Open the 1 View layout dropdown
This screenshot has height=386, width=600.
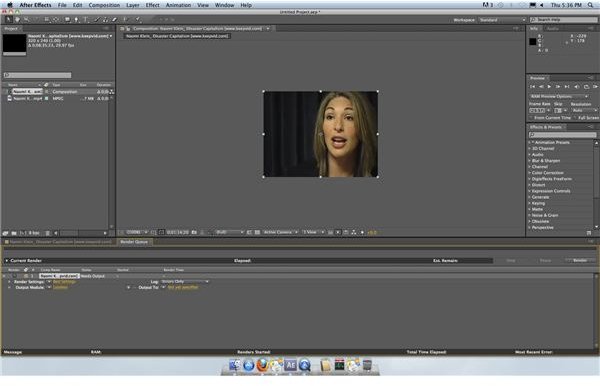[x=313, y=232]
